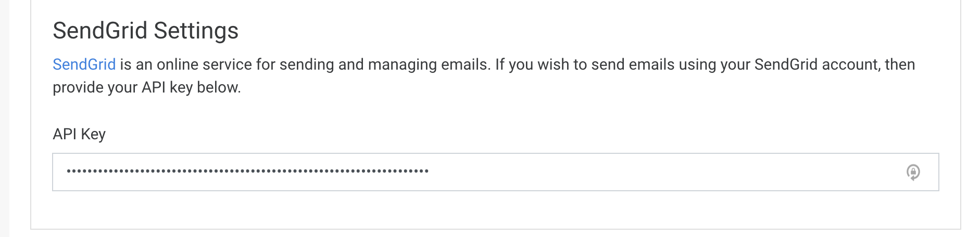Click the API Key label
The width and height of the screenshot is (980, 237).
coord(79,134)
